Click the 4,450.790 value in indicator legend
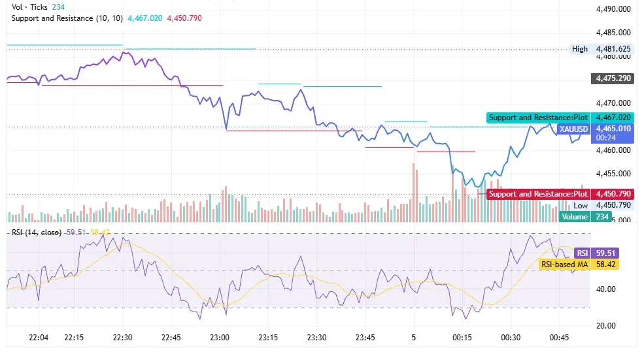The width and height of the screenshot is (644, 354). click(184, 18)
